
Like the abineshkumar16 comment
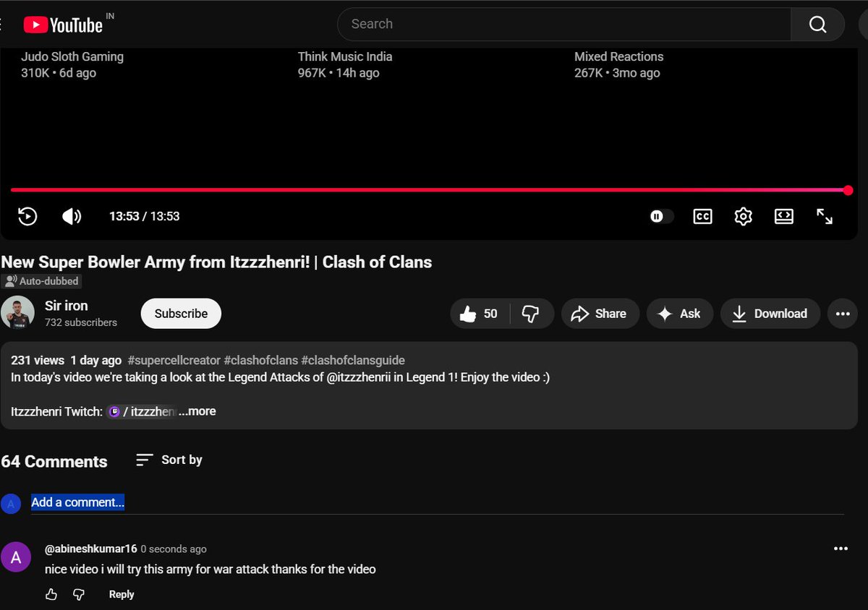pyautogui.click(x=51, y=594)
